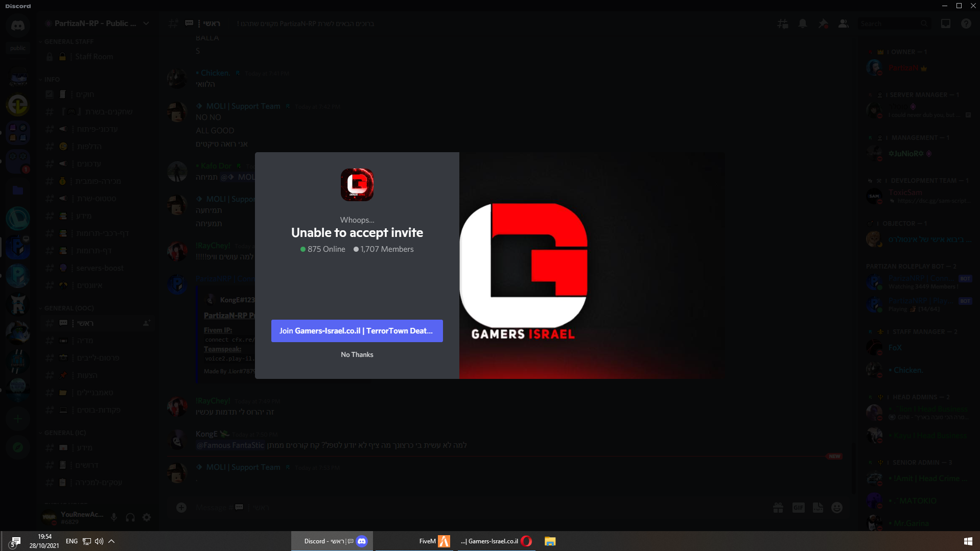The image size is (980, 551).
Task: Select the servers-boost channel
Action: point(100,268)
